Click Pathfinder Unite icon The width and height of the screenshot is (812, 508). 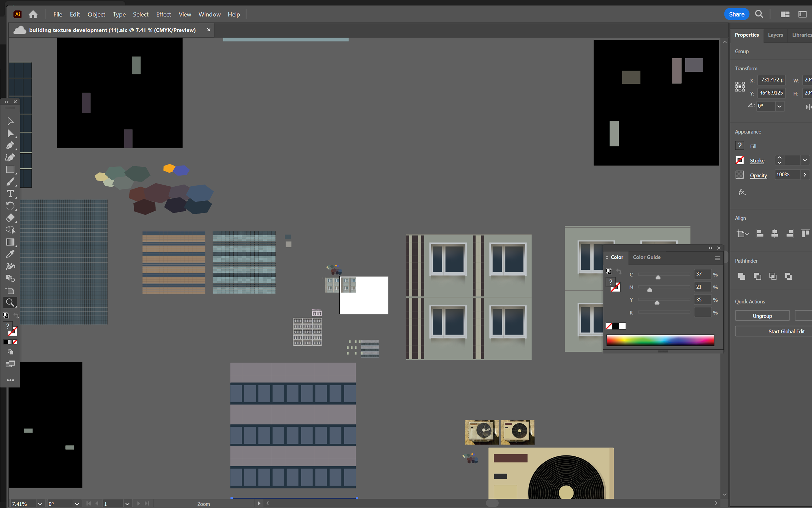[742, 276]
